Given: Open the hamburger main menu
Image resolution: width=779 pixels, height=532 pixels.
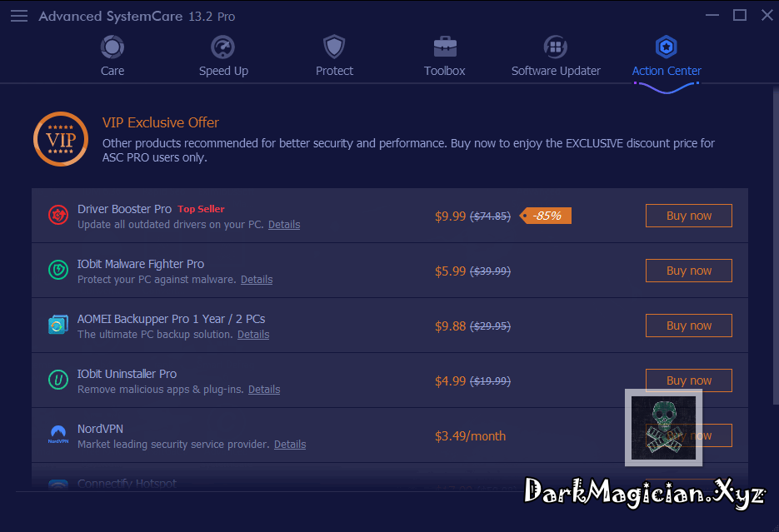Looking at the screenshot, I should (x=19, y=17).
